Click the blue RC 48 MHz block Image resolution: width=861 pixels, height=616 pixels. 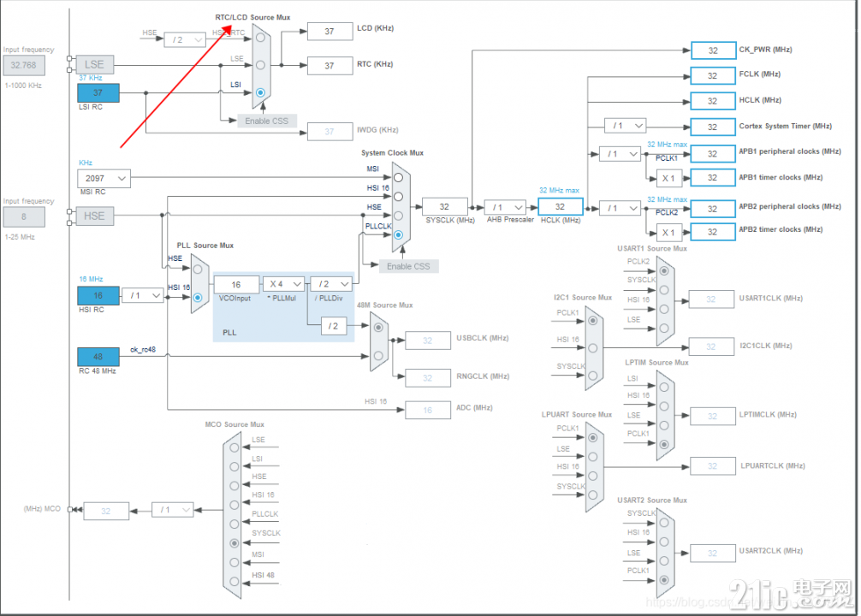[98, 356]
